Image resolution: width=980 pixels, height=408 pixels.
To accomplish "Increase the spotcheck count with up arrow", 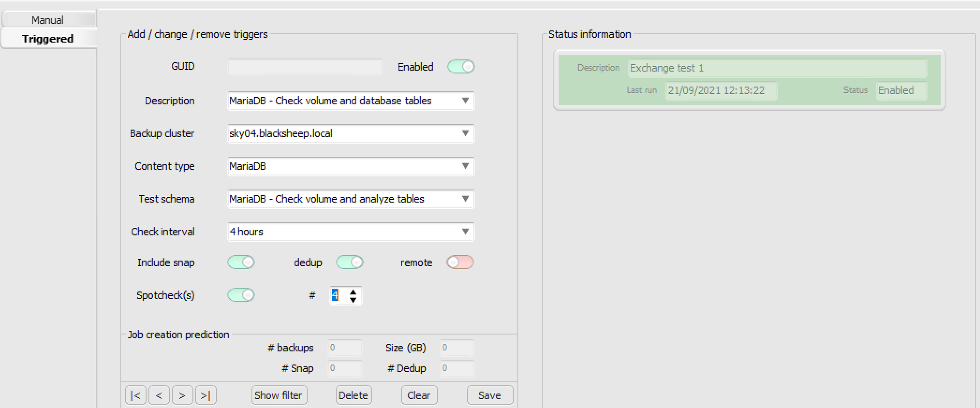I will tap(353, 291).
